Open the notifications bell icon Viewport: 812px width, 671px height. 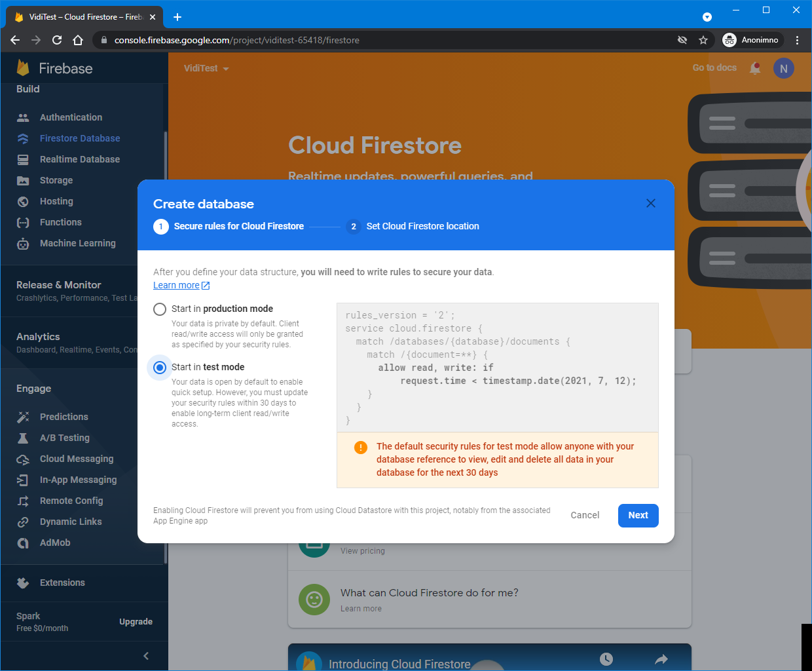coord(755,68)
